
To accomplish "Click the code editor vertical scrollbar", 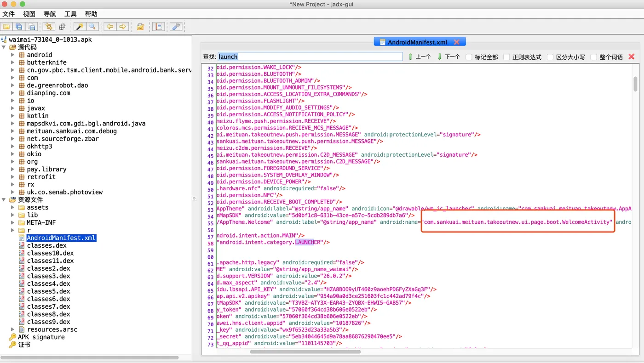I will click(x=635, y=85).
